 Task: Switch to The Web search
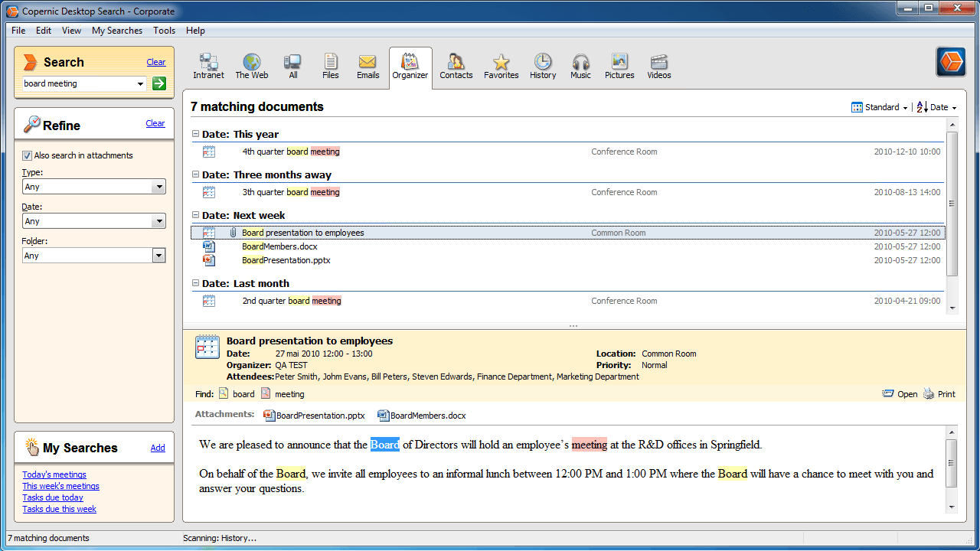(x=251, y=67)
